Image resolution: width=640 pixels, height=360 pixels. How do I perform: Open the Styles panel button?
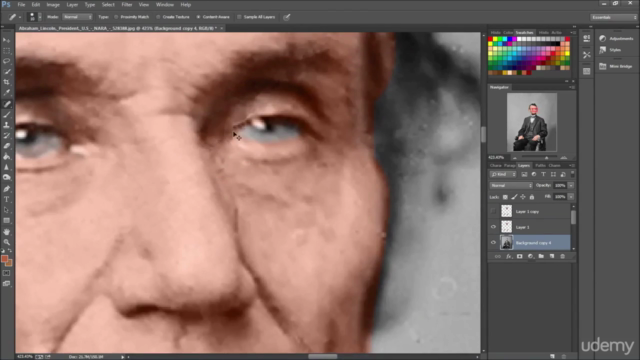(611, 50)
